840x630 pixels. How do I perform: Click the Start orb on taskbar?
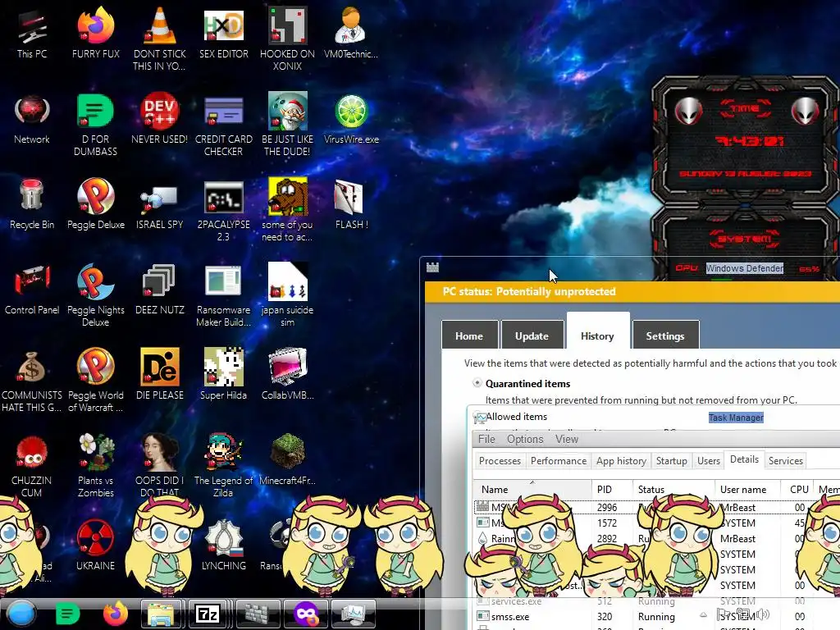click(x=21, y=614)
